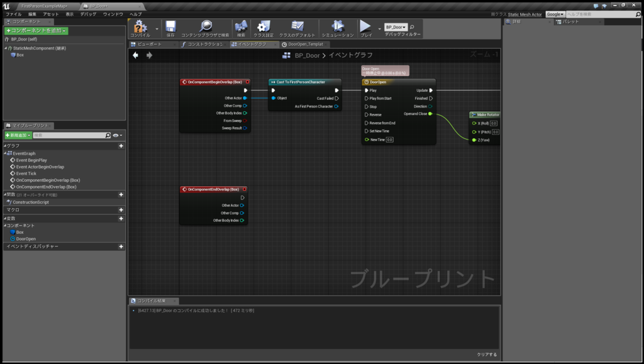Open the BP_Door debug filter dropdown
Screen dimensions: 644x364
[396, 27]
